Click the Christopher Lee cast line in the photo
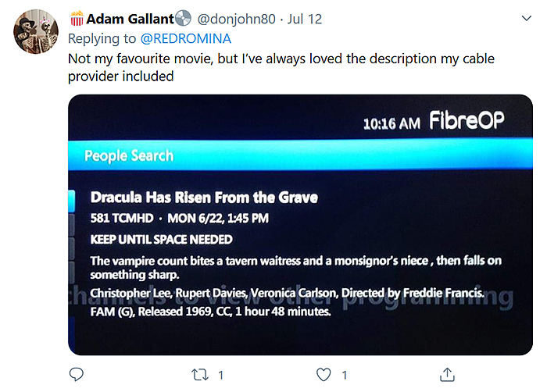 pos(288,293)
